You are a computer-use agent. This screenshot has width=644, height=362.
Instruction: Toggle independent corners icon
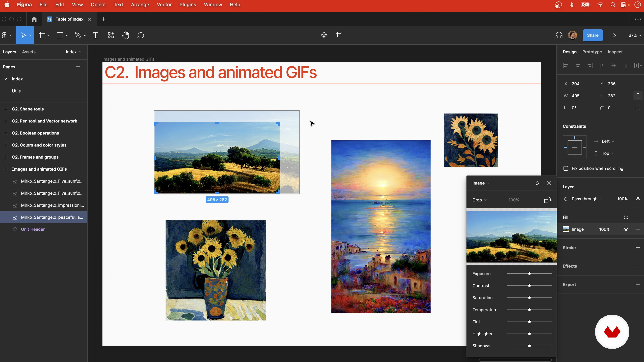point(638,108)
